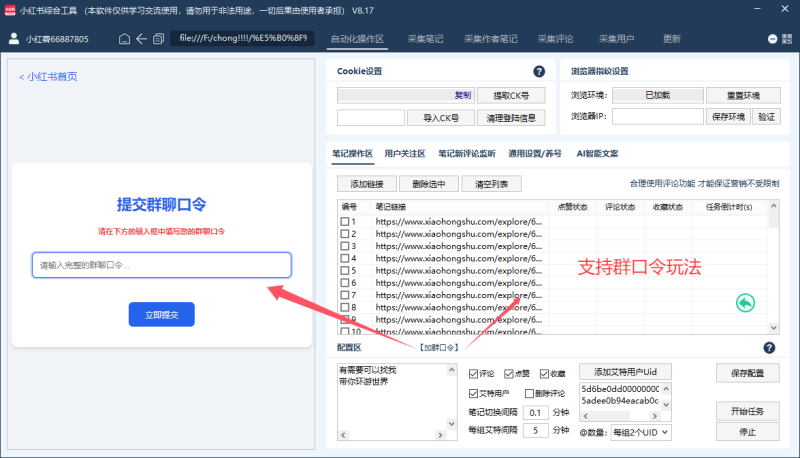
Task: Open the 采集用户 tab
Action: point(616,39)
